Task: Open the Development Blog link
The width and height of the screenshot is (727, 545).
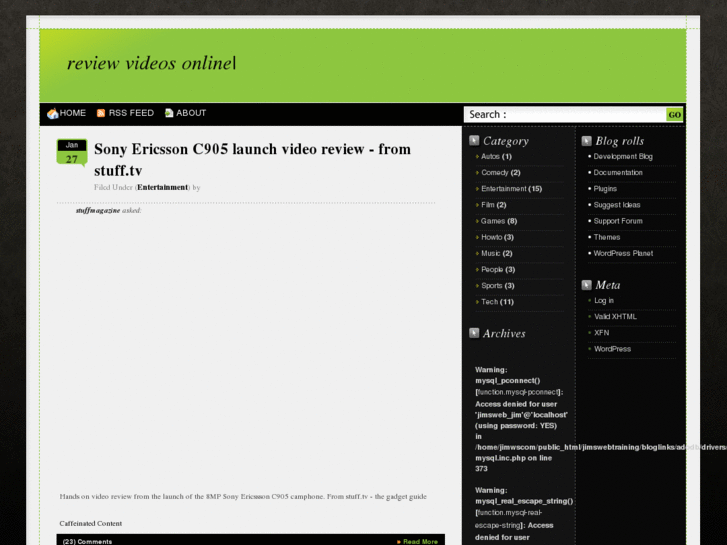Action: point(623,156)
